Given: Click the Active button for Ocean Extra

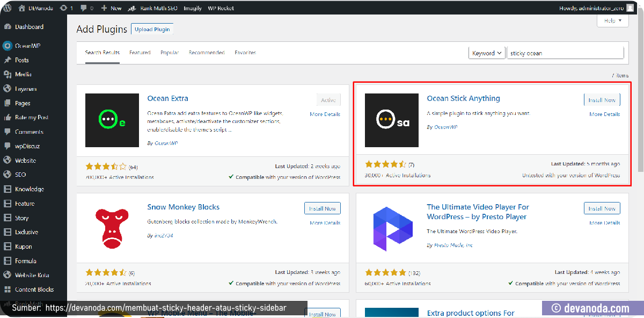Looking at the screenshot, I should (x=328, y=100).
